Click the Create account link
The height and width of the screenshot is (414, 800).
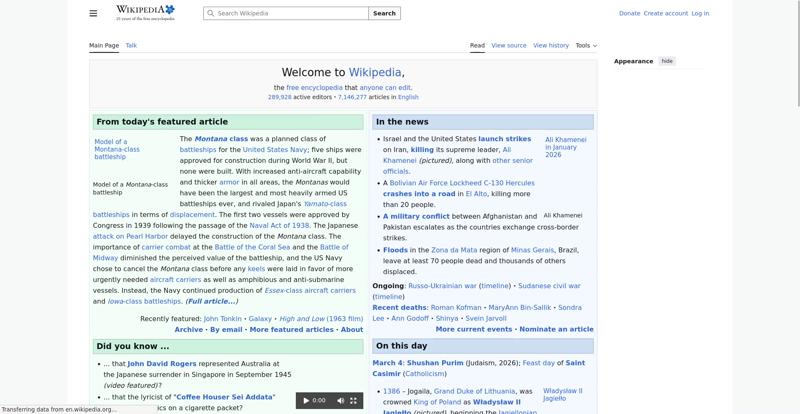(x=665, y=14)
